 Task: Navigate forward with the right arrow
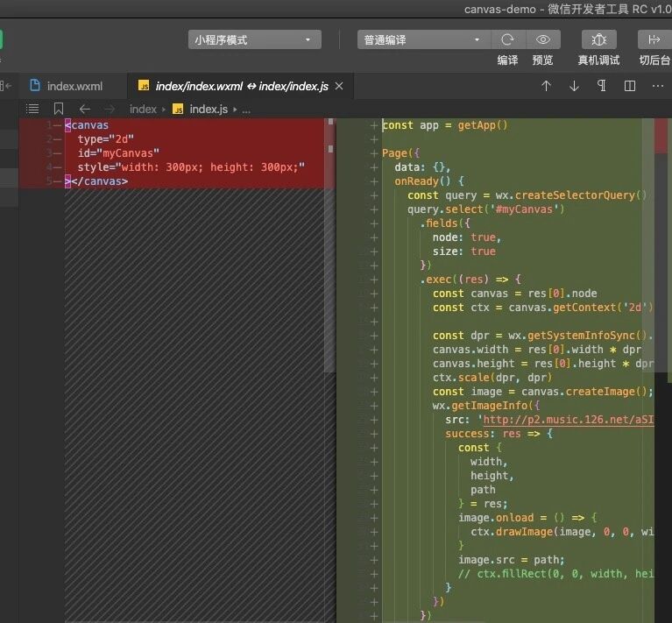(110, 109)
